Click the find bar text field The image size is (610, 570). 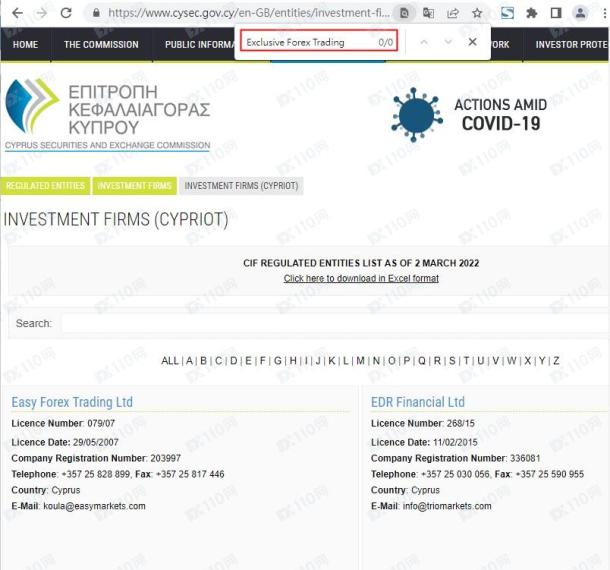[x=319, y=42]
